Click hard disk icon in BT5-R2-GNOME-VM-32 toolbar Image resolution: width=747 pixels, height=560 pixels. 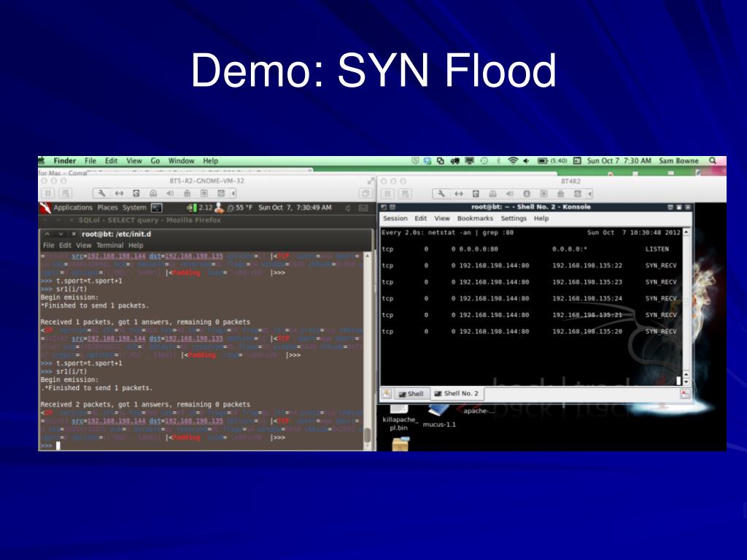[x=136, y=193]
